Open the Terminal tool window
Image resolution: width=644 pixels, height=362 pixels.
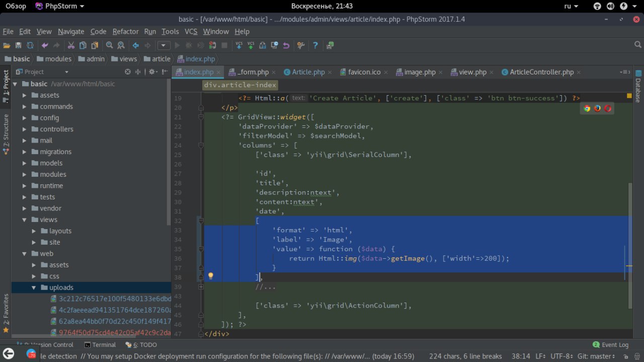100,345
